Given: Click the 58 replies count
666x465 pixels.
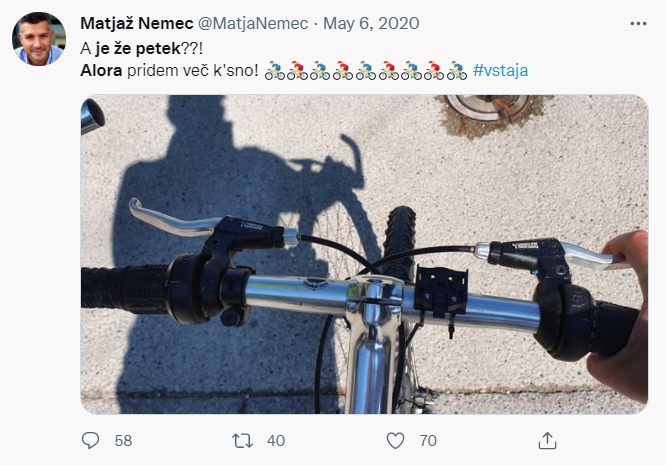Looking at the screenshot, I should [123, 440].
